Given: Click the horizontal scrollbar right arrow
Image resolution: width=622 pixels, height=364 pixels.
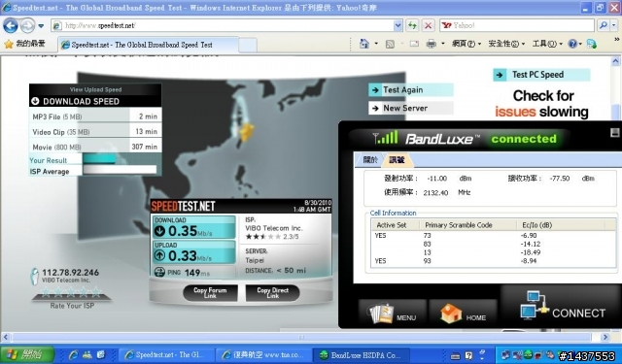Looking at the screenshot, I should click(x=605, y=337).
